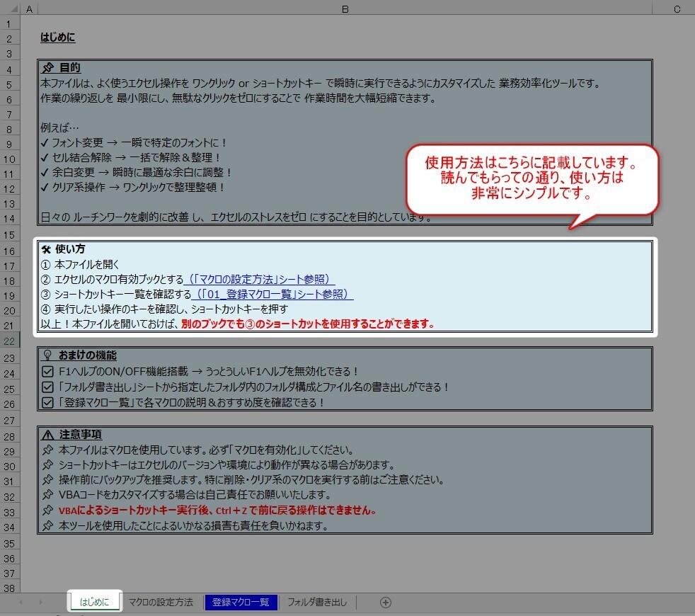Click the pin icon before ショートカットキーはエクセルのバージョン

(x=47, y=464)
